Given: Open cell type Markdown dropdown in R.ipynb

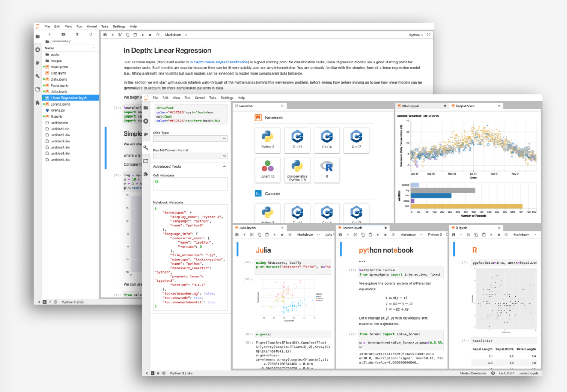Looking at the screenshot, I should click(x=524, y=235).
